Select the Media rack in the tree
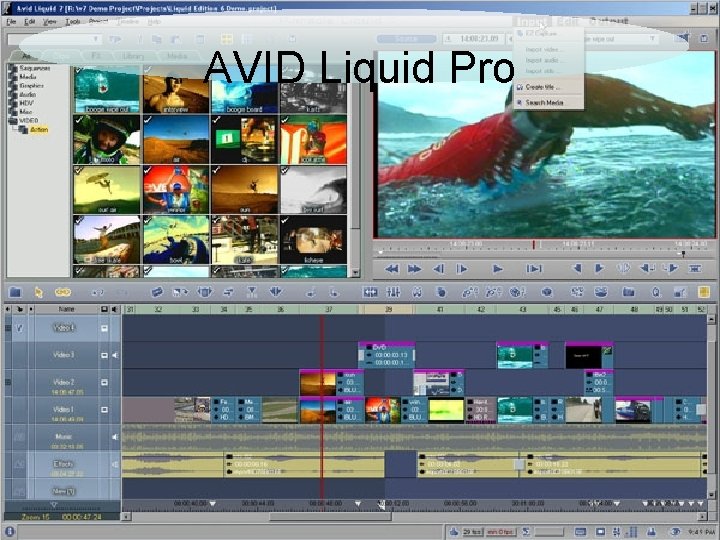Screen dimensions: 720x540 click(28, 77)
